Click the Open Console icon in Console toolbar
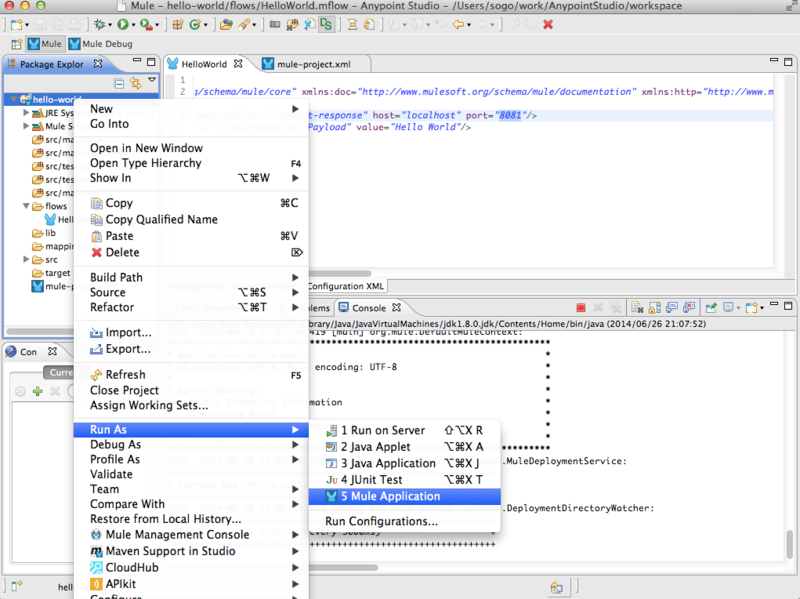The height and width of the screenshot is (599, 800). pos(754,308)
